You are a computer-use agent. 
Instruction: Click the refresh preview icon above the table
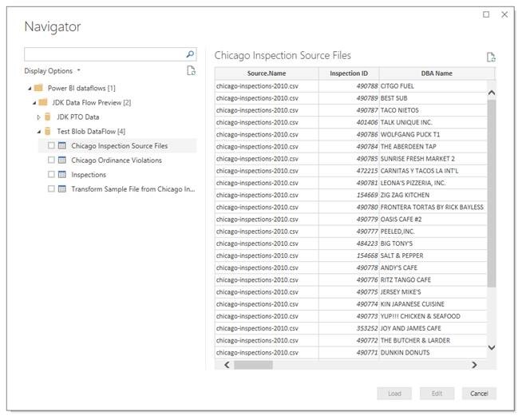point(491,57)
